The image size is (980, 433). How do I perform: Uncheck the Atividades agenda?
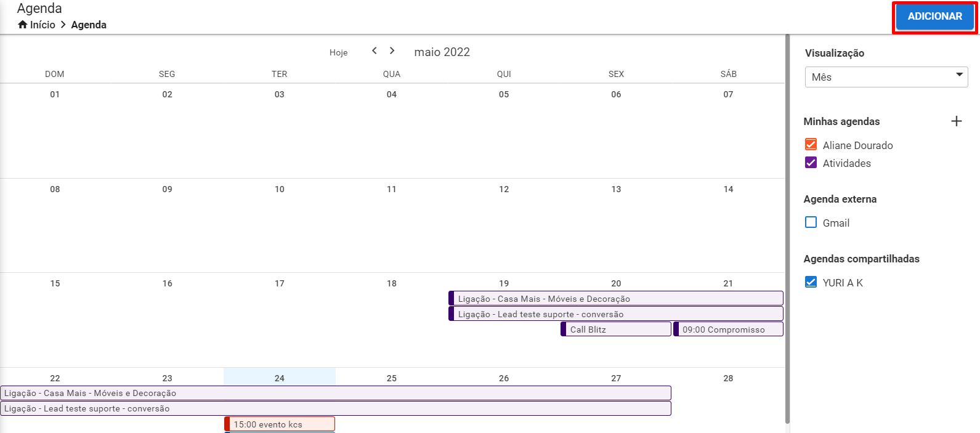(x=811, y=163)
